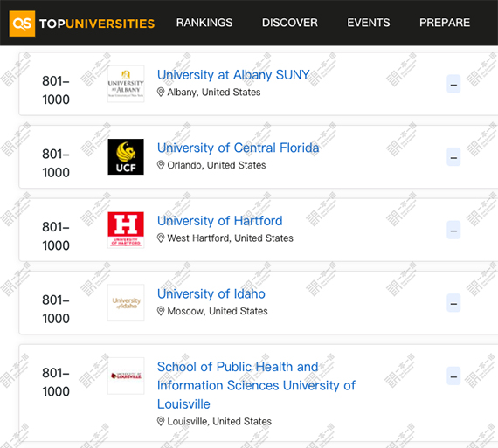The width and height of the screenshot is (498, 448).
Task: Expand the University of Idaho row
Action: pyautogui.click(x=453, y=303)
